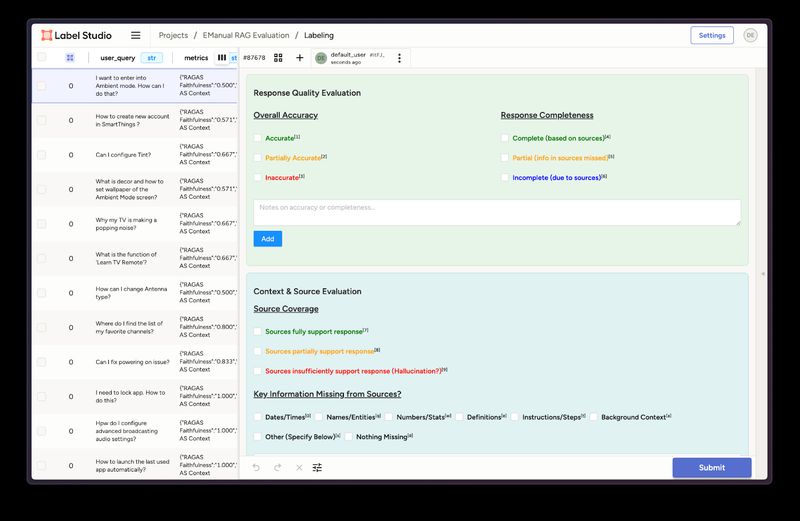Open task 'Can I fix powering on issue?'
Screen dimensions: 800x521
133,362
